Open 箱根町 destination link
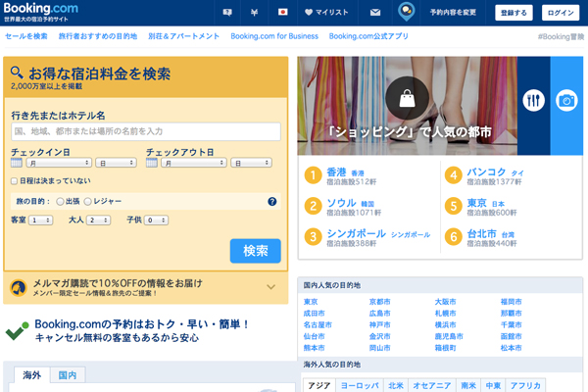 (x=445, y=348)
